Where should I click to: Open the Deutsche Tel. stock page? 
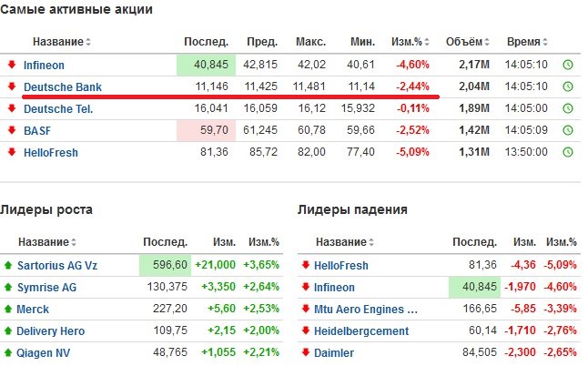click(x=58, y=108)
